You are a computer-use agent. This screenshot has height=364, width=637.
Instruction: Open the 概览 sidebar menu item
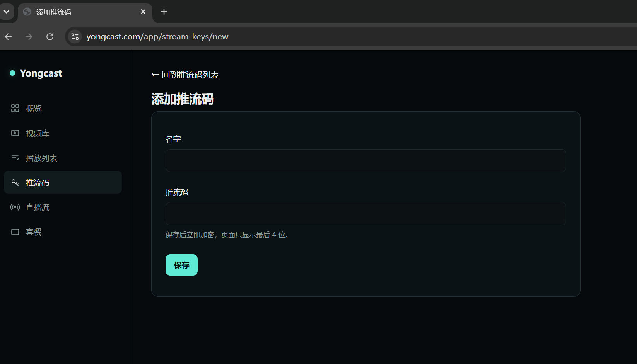(63, 109)
